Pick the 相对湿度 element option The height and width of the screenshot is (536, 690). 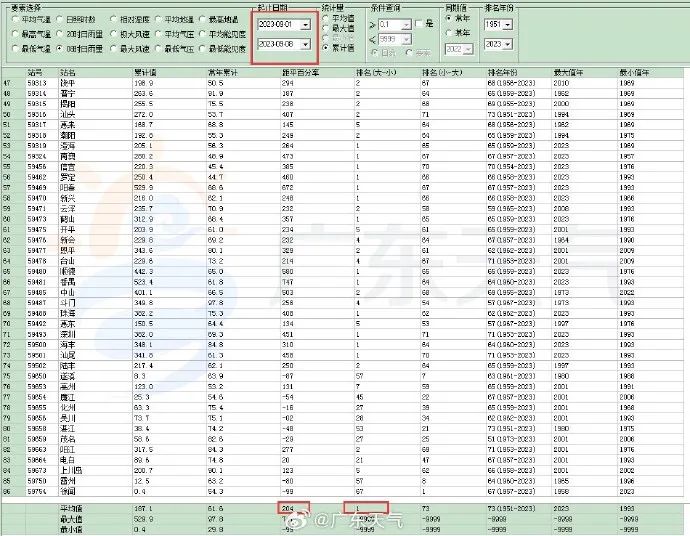tap(114, 19)
